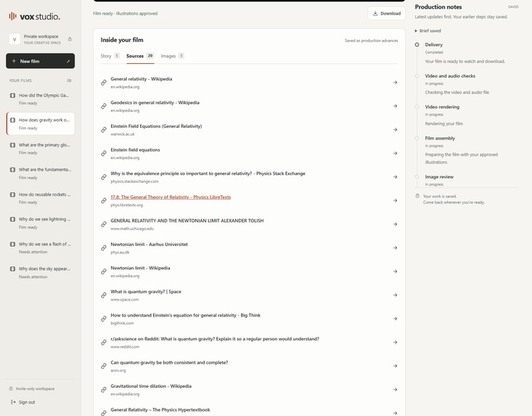Select film What are the fundamenta...
The image size is (532, 416).
[x=41, y=173]
